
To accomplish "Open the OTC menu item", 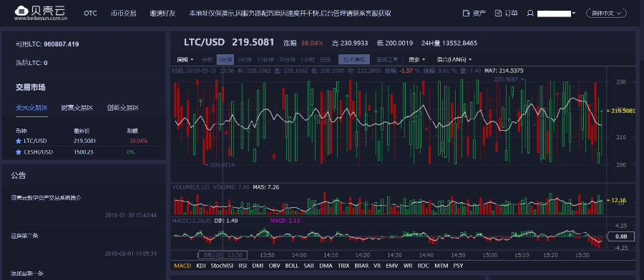I will [x=90, y=13].
